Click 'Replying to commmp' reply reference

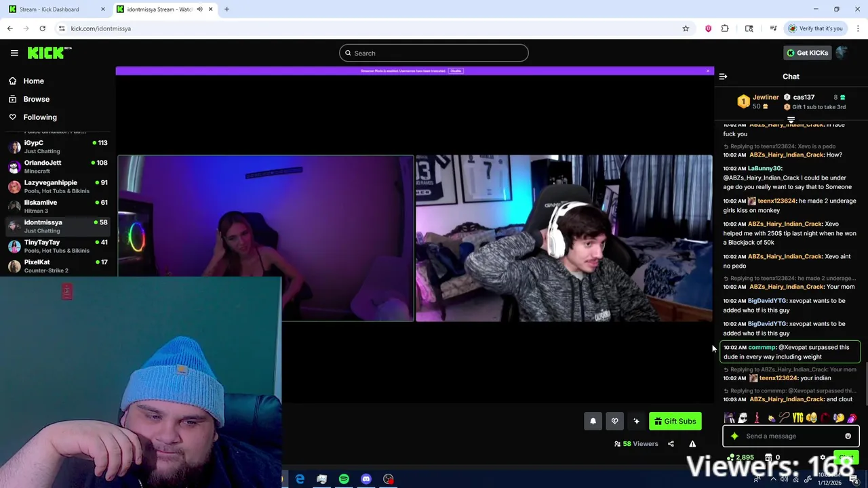790,391
